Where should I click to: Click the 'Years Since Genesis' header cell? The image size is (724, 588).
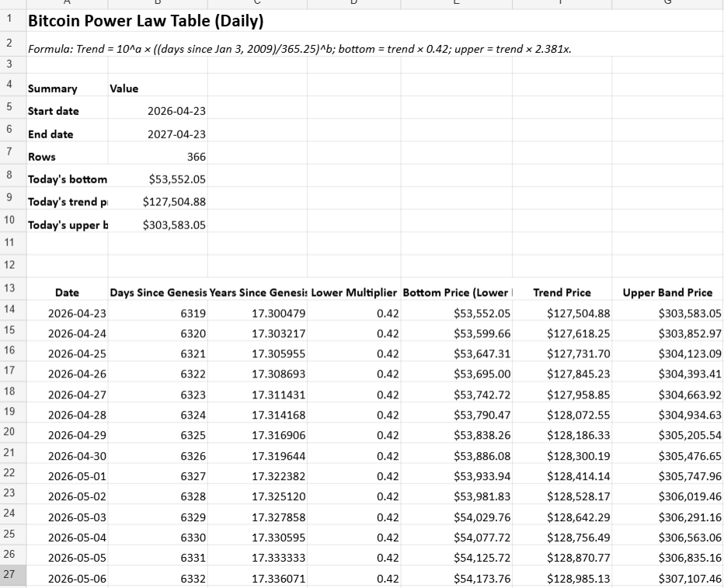click(258, 288)
